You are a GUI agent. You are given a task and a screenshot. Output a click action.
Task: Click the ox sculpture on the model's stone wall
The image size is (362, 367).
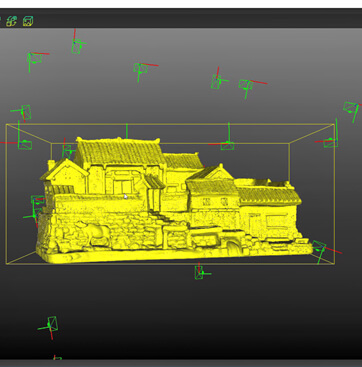point(94,233)
